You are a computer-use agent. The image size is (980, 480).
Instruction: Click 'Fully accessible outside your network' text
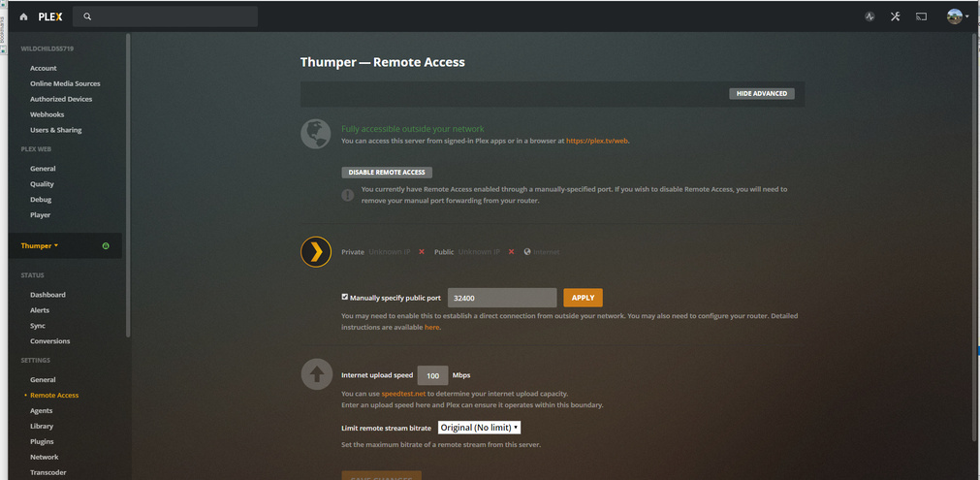click(x=413, y=129)
